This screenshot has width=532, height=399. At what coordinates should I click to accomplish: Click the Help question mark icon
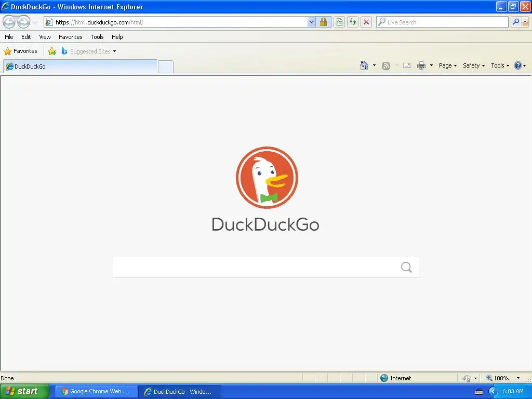coord(518,65)
